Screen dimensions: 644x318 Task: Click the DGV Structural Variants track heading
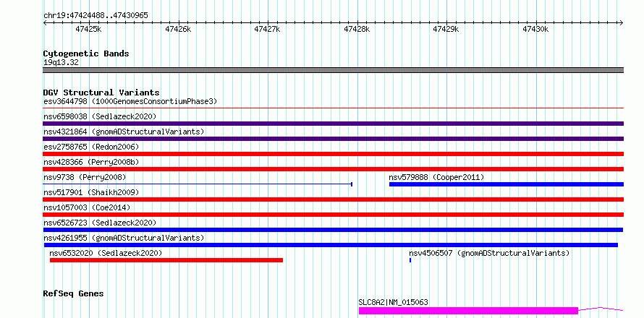pyautogui.click(x=101, y=93)
